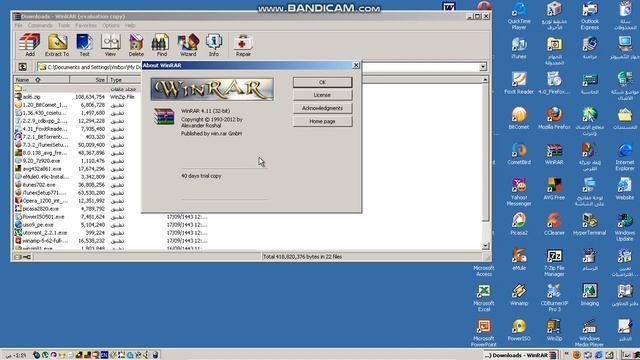
Task: Open 7-Zip File Manager desktop icon
Action: coord(554,263)
